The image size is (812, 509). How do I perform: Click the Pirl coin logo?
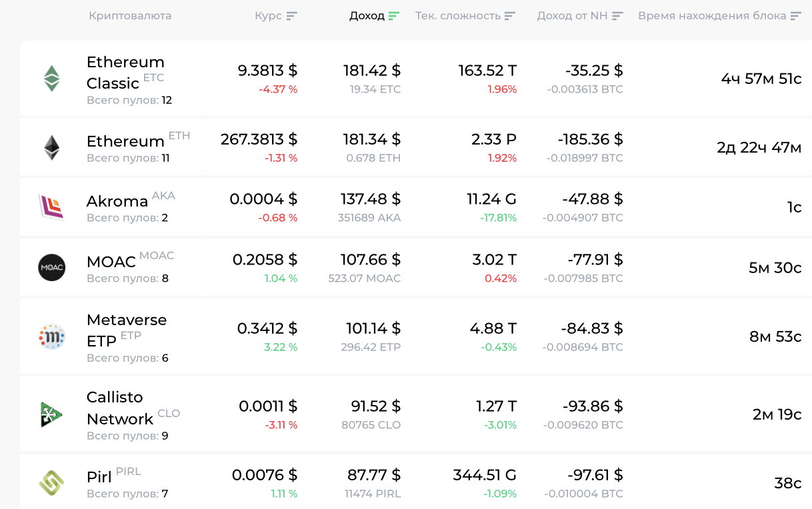click(x=51, y=483)
